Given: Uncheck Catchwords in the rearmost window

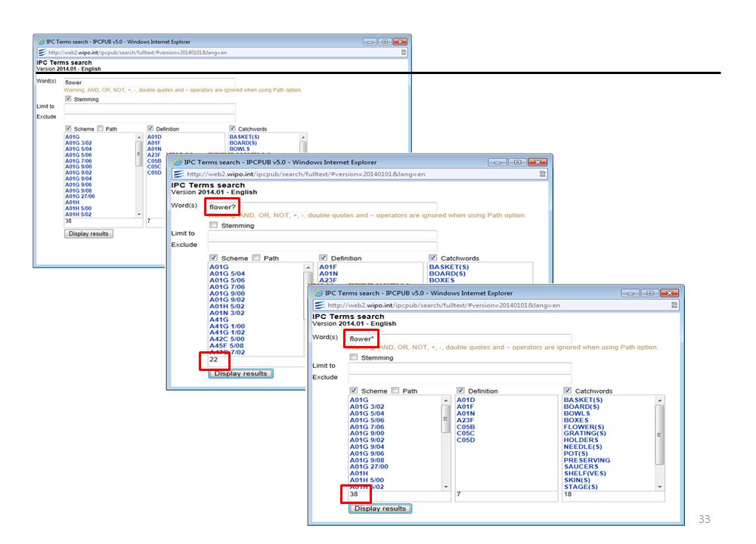Looking at the screenshot, I should pyautogui.click(x=232, y=128).
